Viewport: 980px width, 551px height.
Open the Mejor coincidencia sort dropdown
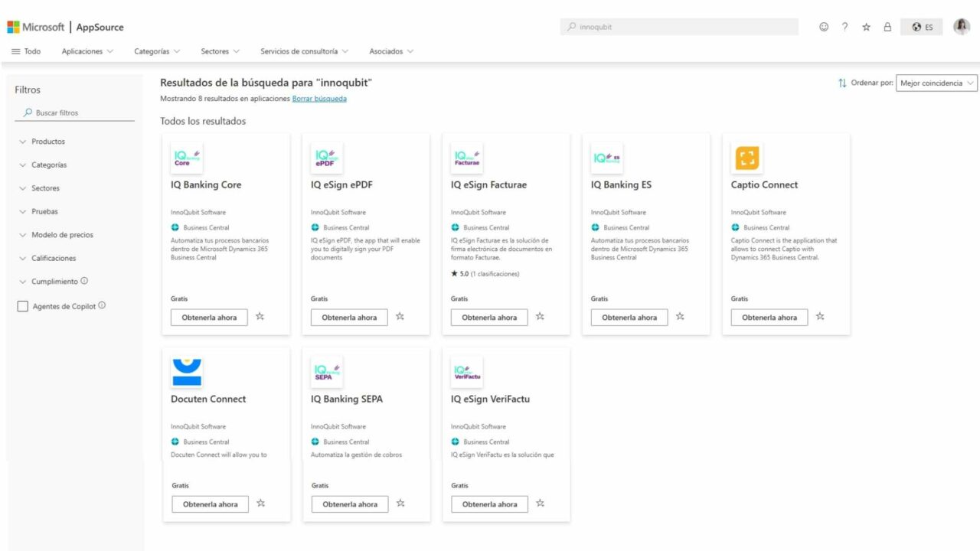(x=937, y=83)
